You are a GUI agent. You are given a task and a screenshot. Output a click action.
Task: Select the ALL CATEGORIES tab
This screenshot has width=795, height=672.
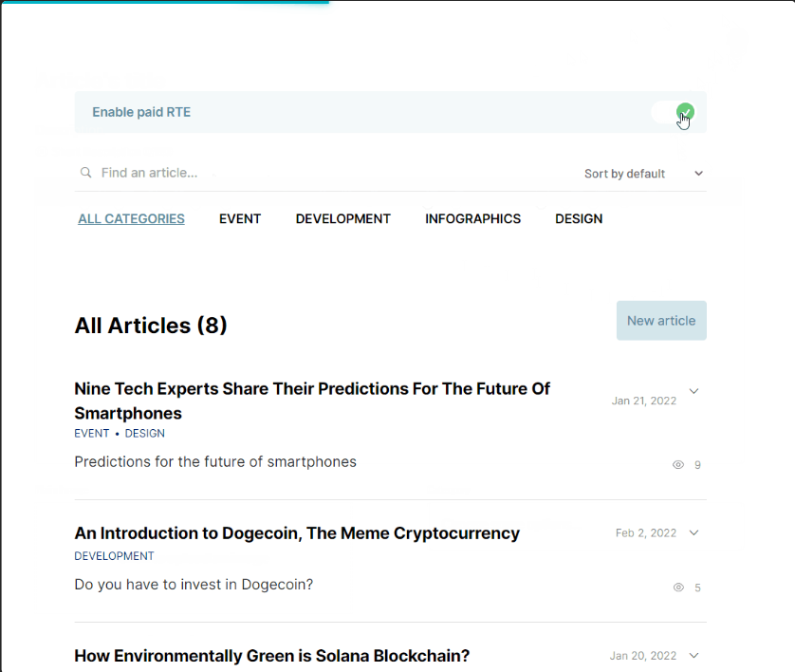pyautogui.click(x=131, y=218)
